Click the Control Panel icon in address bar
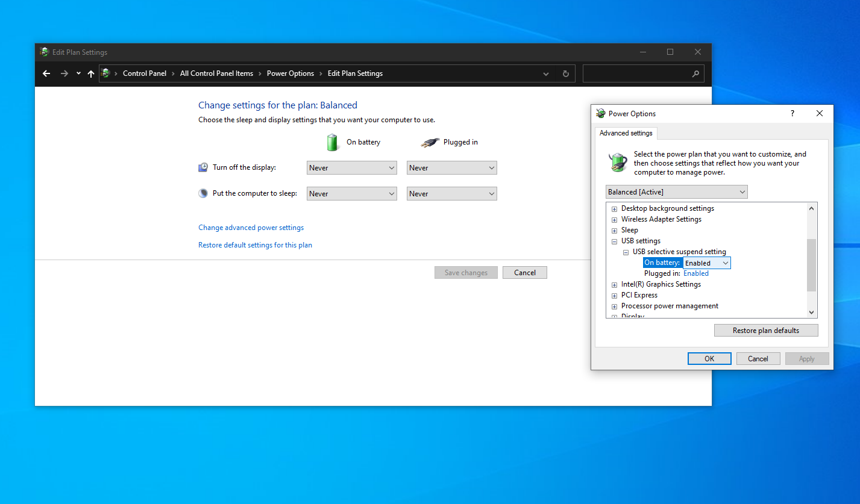This screenshot has height=504, width=860. tap(106, 73)
